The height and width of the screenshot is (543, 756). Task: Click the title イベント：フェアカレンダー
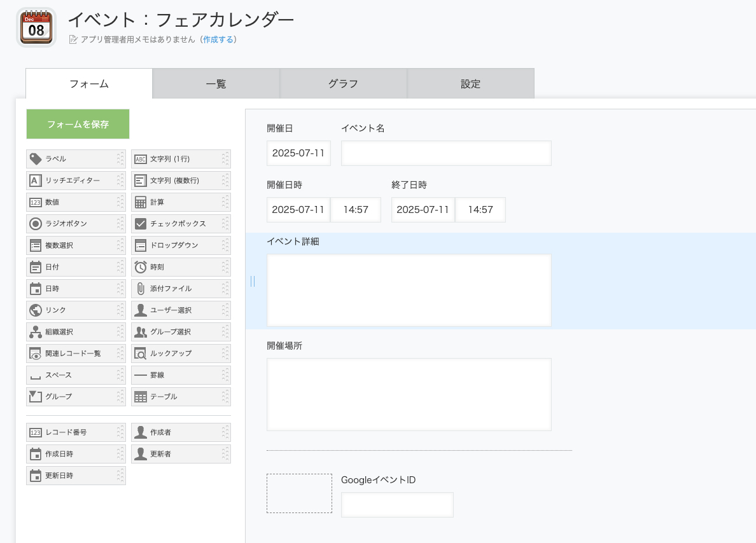pyautogui.click(x=181, y=20)
